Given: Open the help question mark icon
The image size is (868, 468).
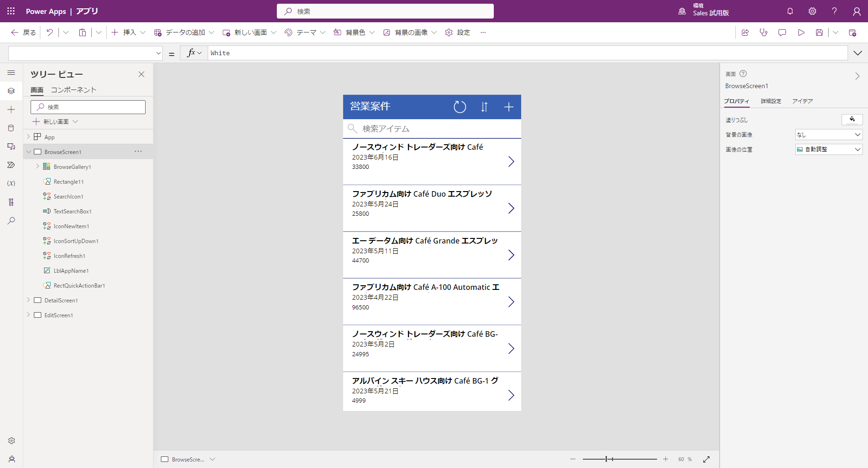Looking at the screenshot, I should tap(834, 11).
